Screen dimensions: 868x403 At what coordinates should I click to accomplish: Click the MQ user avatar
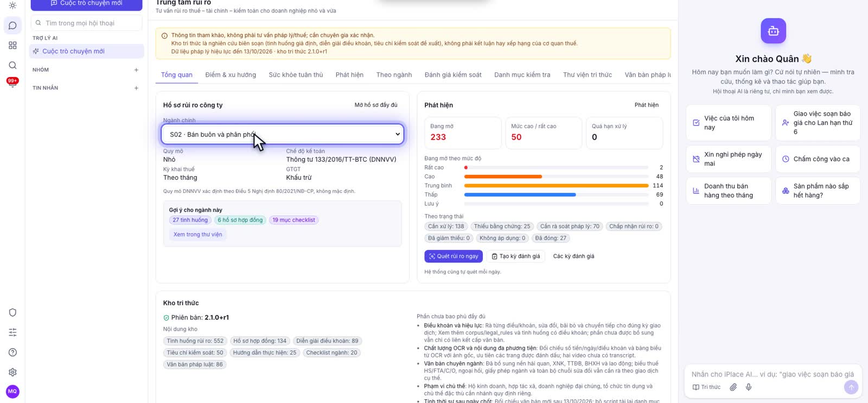(x=12, y=391)
